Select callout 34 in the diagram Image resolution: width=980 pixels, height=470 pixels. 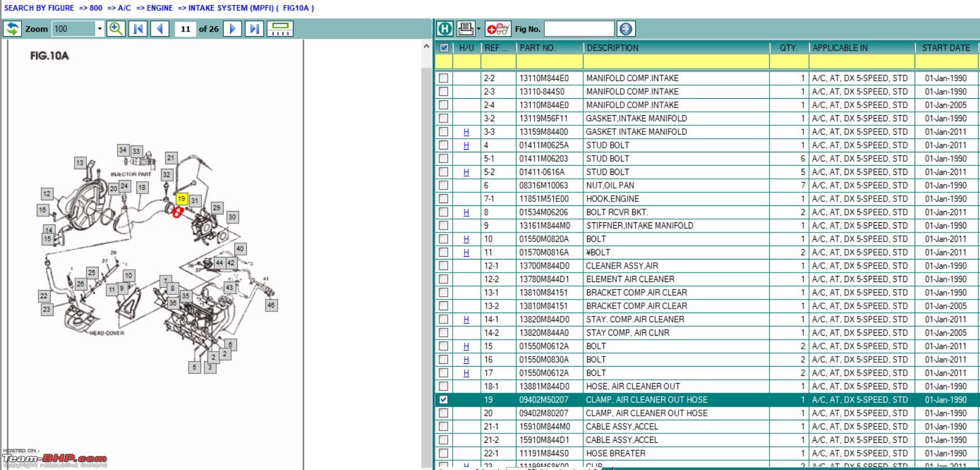point(123,150)
